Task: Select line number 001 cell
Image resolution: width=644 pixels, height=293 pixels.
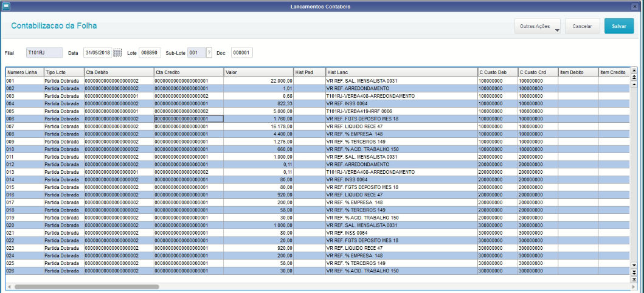Action: click(25, 81)
